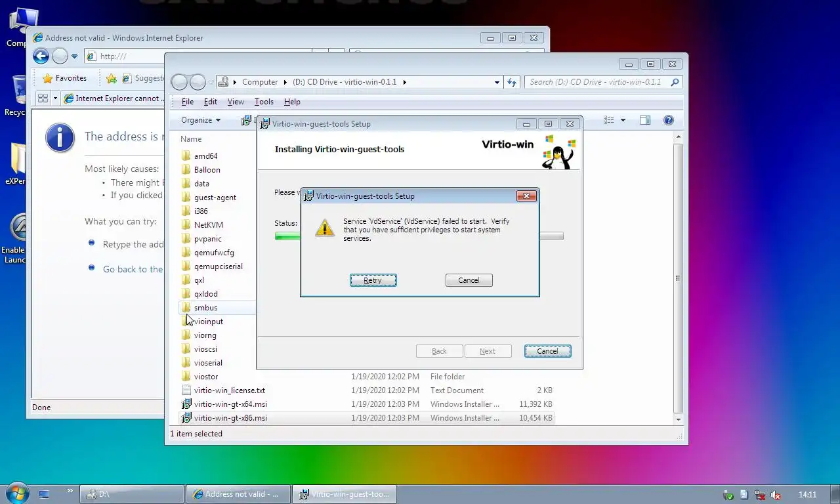
Task: Select 'Internet Explorer cannot' browser tab
Action: (x=112, y=98)
